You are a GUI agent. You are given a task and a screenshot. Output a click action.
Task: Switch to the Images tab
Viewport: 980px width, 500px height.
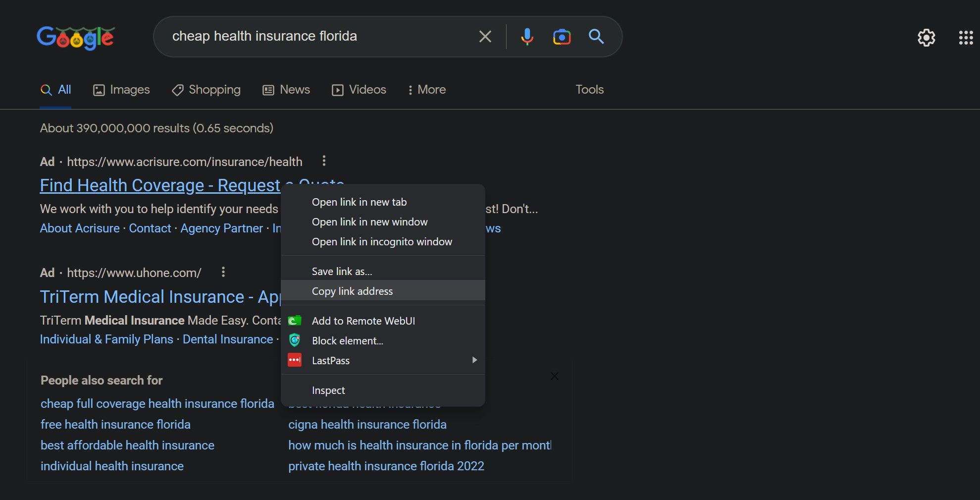(122, 90)
